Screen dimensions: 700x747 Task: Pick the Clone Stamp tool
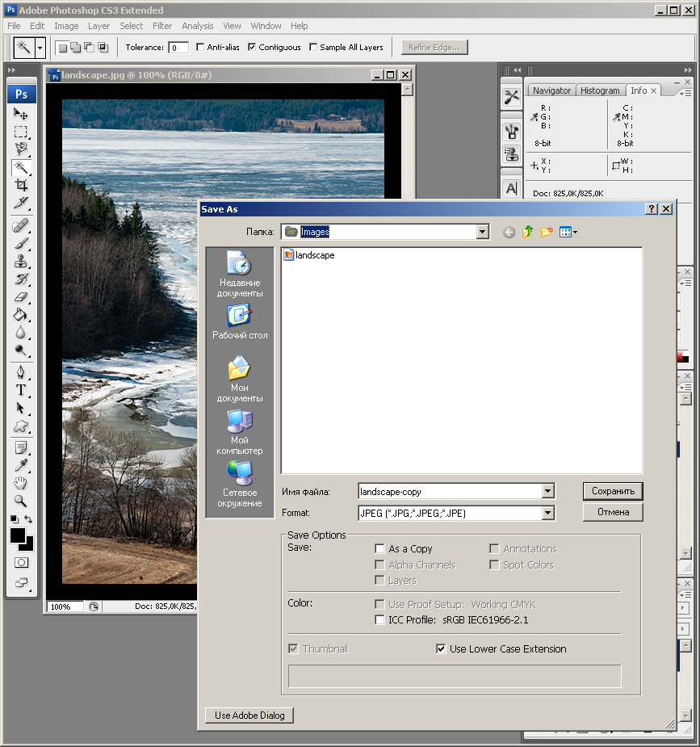click(x=21, y=262)
